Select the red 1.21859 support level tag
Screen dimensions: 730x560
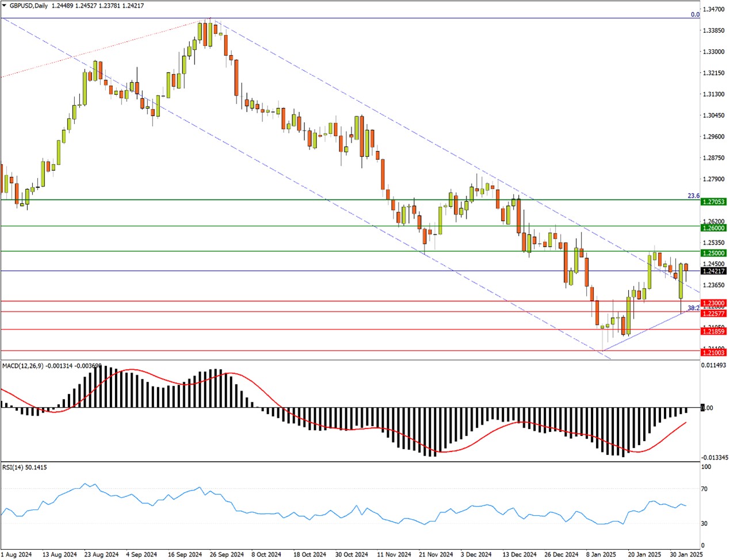click(713, 331)
